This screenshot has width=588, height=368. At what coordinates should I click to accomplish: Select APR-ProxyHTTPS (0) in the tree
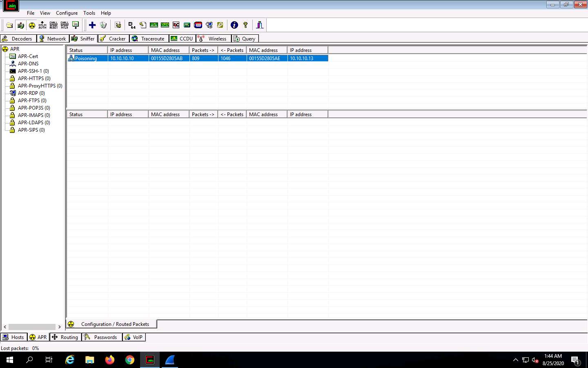40,86
